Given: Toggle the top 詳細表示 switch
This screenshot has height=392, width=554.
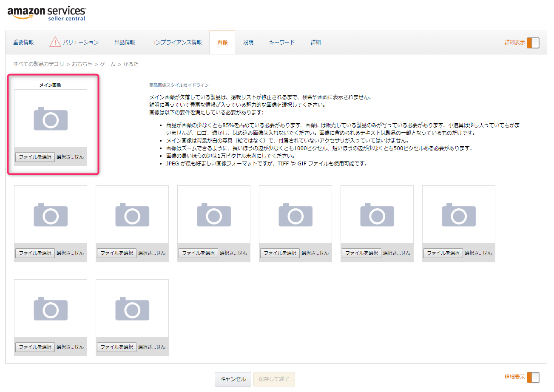Looking at the screenshot, I should click(533, 43).
